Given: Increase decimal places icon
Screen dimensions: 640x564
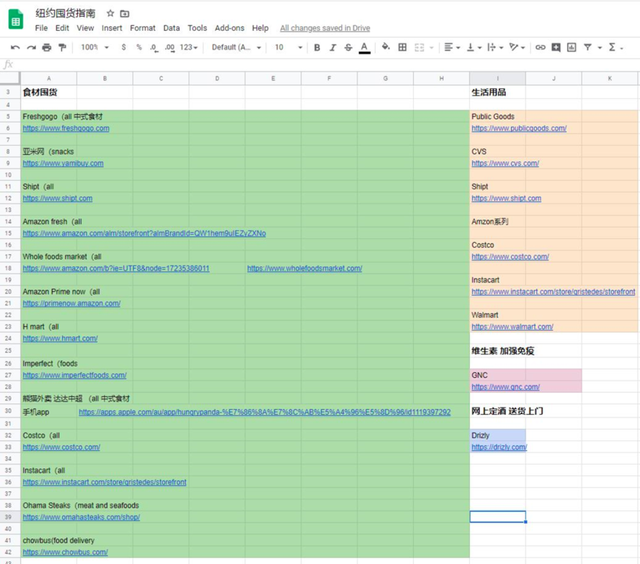Looking at the screenshot, I should point(170,48).
